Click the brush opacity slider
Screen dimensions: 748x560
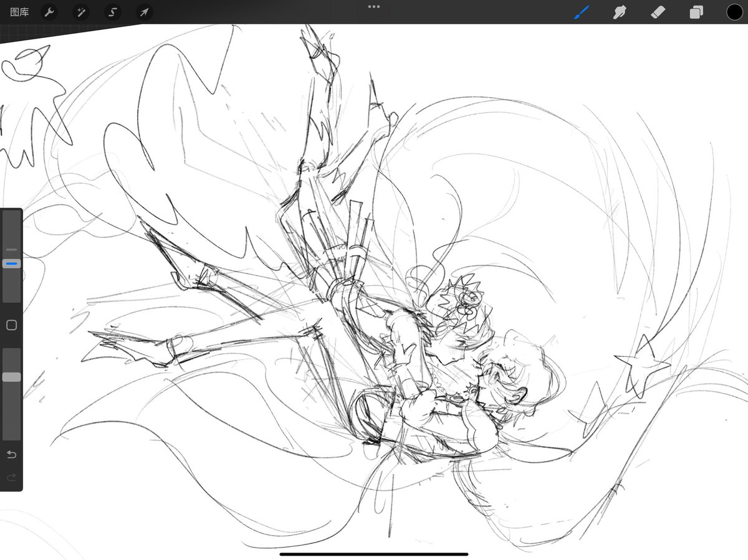(12, 394)
